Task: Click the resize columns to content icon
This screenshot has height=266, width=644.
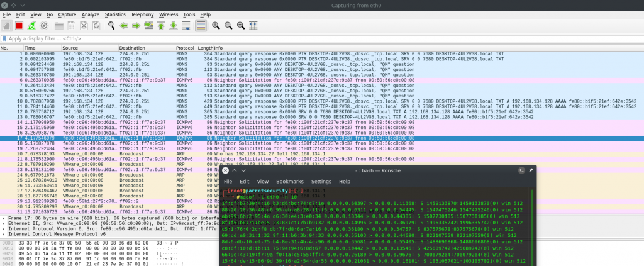Action: coord(253,25)
